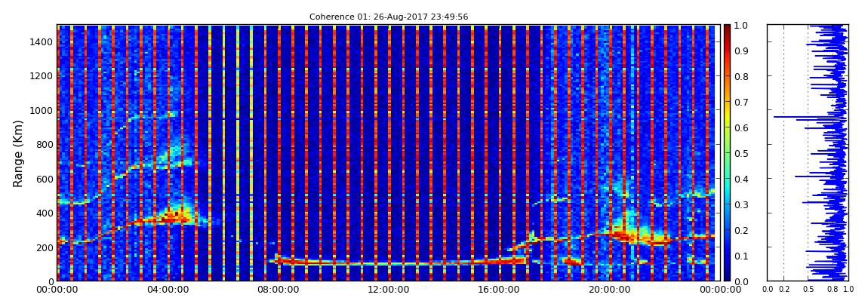Click the colorbar label 0.7
Screen dimensions: 868x307
click(x=741, y=103)
